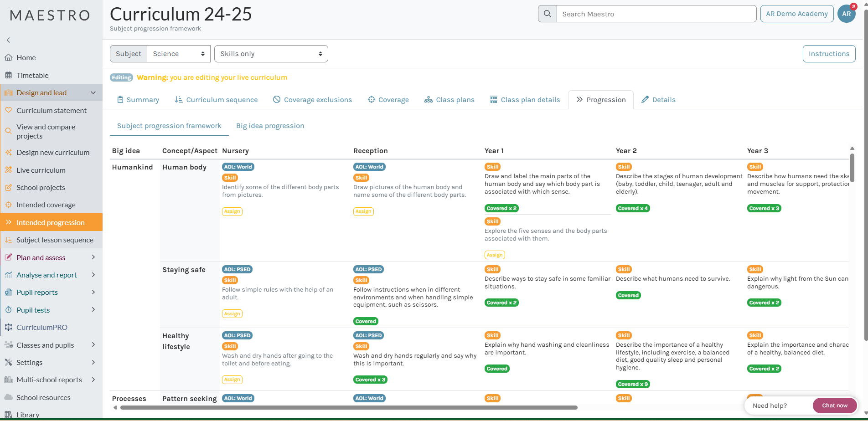The image size is (868, 421).
Task: Click the Home icon in sidebar
Action: click(8, 58)
